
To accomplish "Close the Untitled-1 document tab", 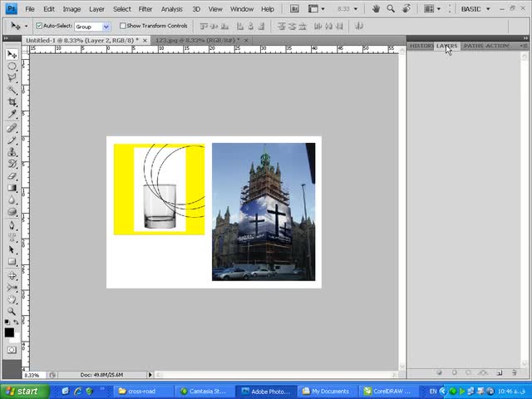I will pos(145,41).
